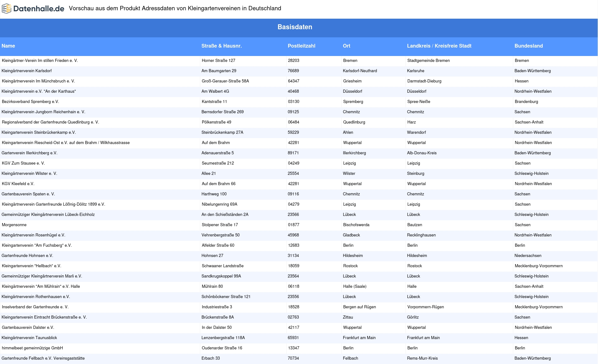Click the Brückenstraße 8A street cell
The image size is (598, 364).
218,317
